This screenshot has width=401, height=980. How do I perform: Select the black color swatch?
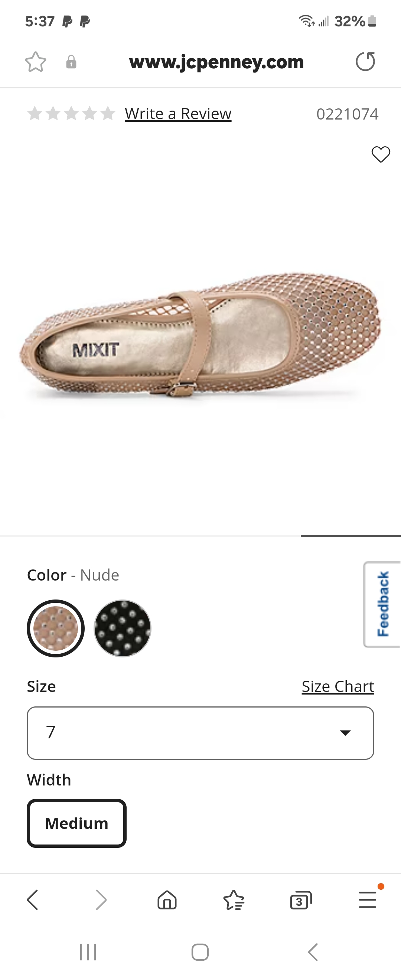tap(122, 628)
